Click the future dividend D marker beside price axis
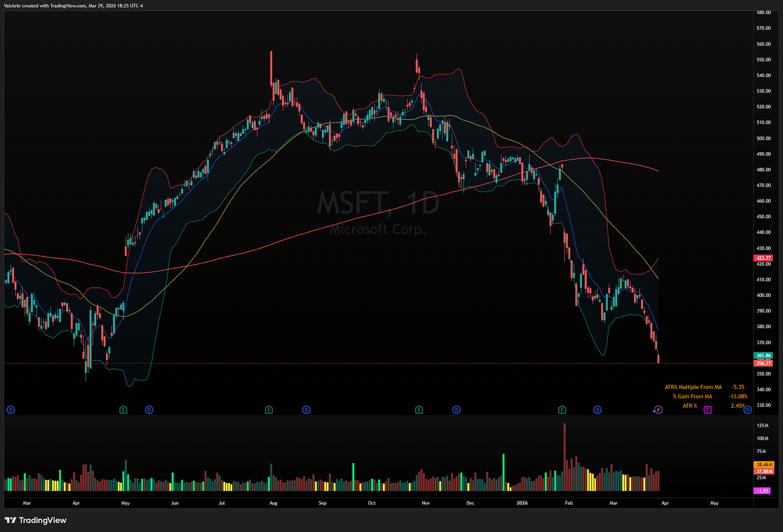783x532 pixels. coord(747,410)
